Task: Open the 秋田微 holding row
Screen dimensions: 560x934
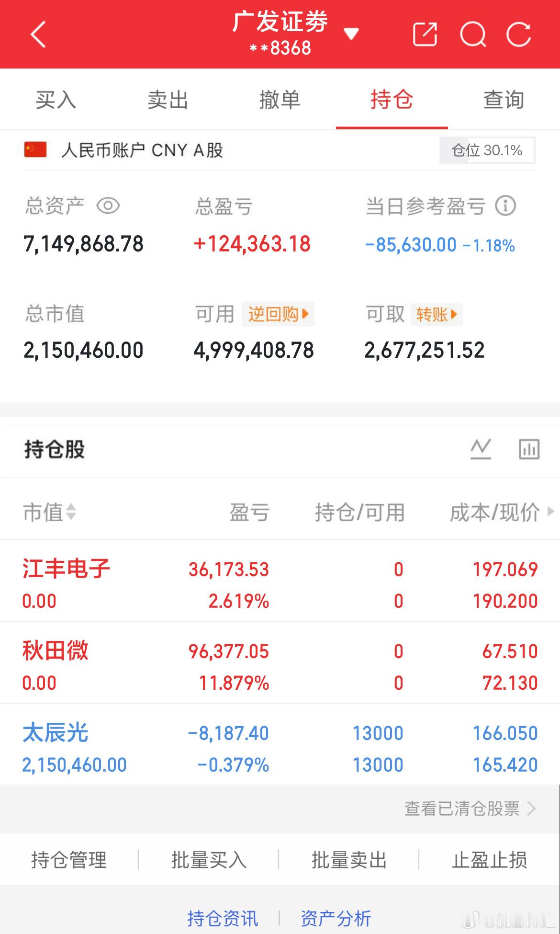Action: [x=280, y=663]
